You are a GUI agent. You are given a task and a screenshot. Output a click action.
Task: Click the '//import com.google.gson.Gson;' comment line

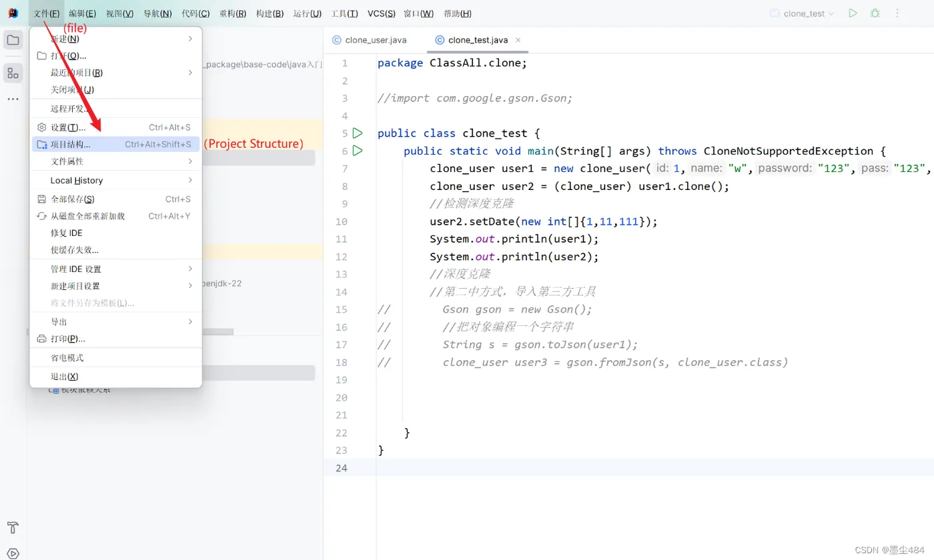pos(475,98)
